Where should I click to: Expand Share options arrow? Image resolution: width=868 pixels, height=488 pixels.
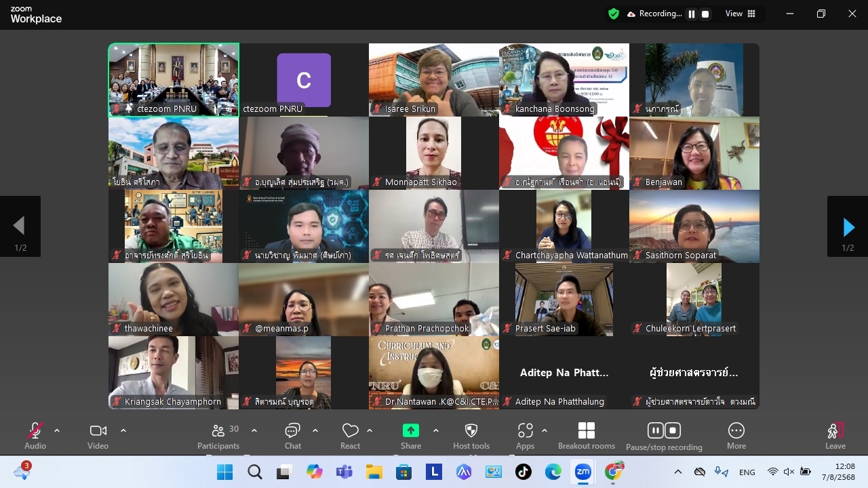[x=435, y=430]
